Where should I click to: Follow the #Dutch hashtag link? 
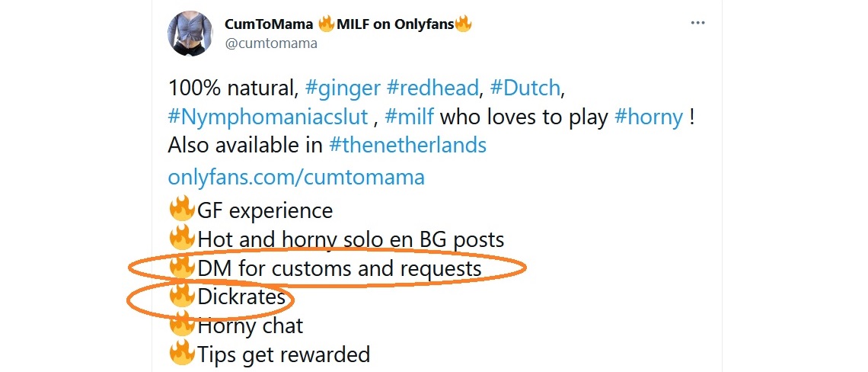[525, 88]
